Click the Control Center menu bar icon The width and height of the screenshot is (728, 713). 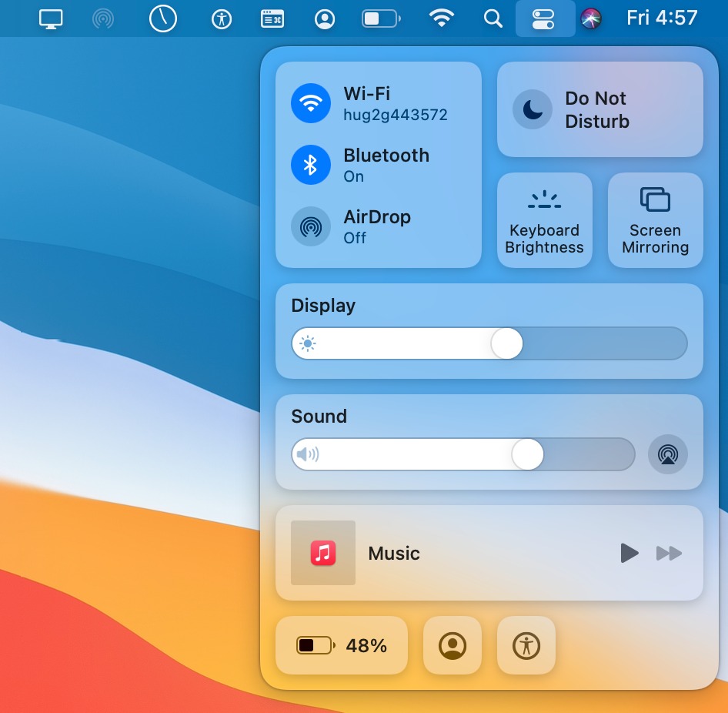click(x=543, y=19)
